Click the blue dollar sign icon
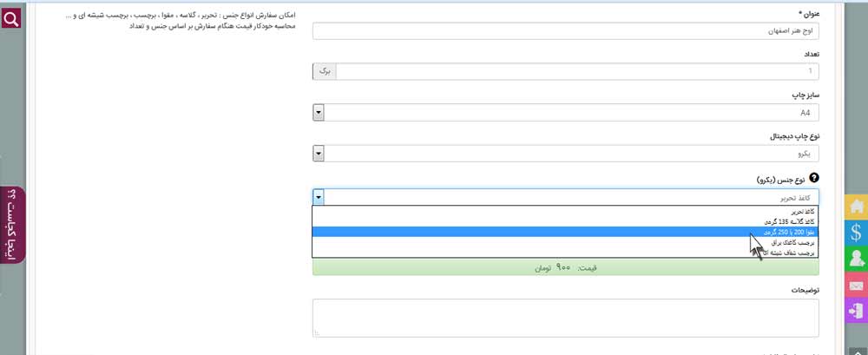Image resolution: width=868 pixels, height=355 pixels. [856, 232]
